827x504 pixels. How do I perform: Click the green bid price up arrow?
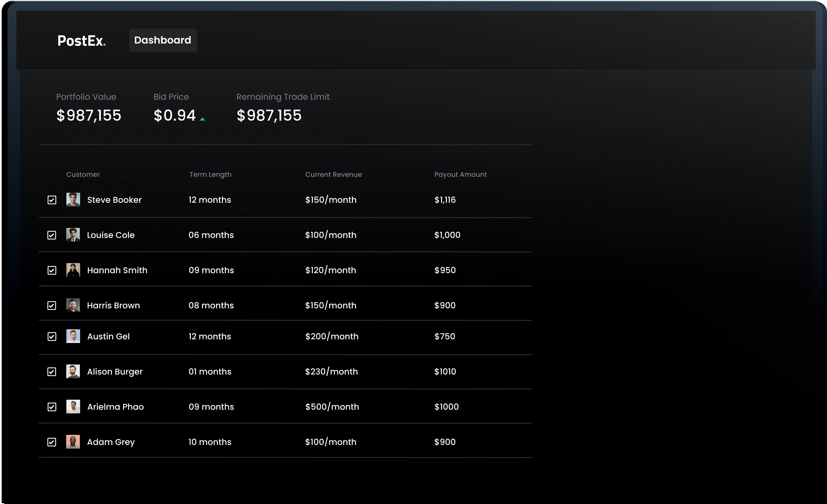pos(202,119)
